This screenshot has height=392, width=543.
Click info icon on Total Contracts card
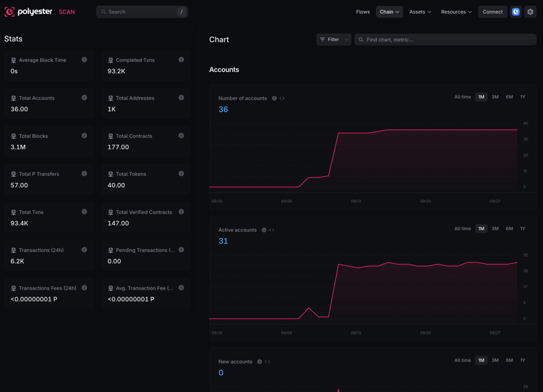click(x=181, y=136)
